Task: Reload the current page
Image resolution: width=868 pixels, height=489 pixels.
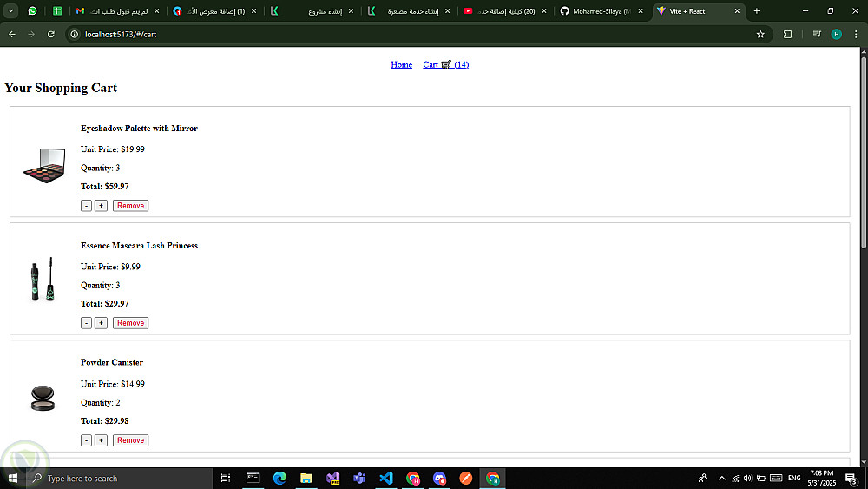Action: tap(51, 35)
